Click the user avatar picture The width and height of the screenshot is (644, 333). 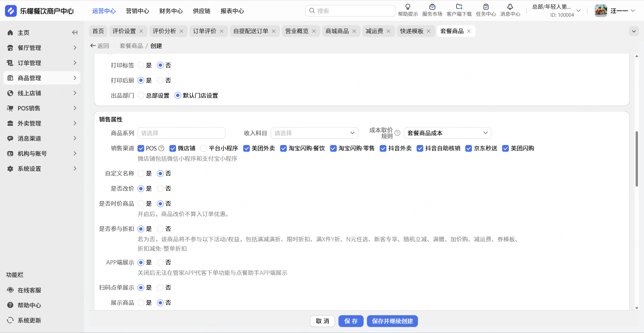click(x=601, y=11)
